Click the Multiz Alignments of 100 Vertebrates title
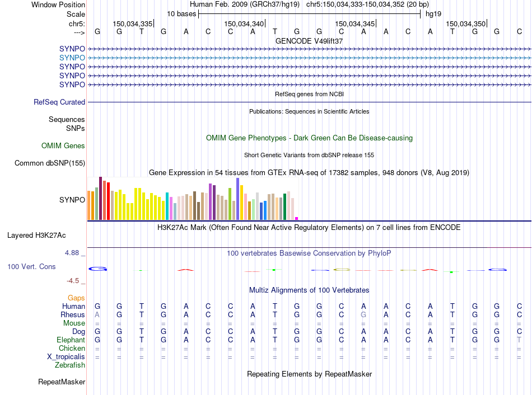Viewport: 532px width, 395px height. tap(309, 290)
